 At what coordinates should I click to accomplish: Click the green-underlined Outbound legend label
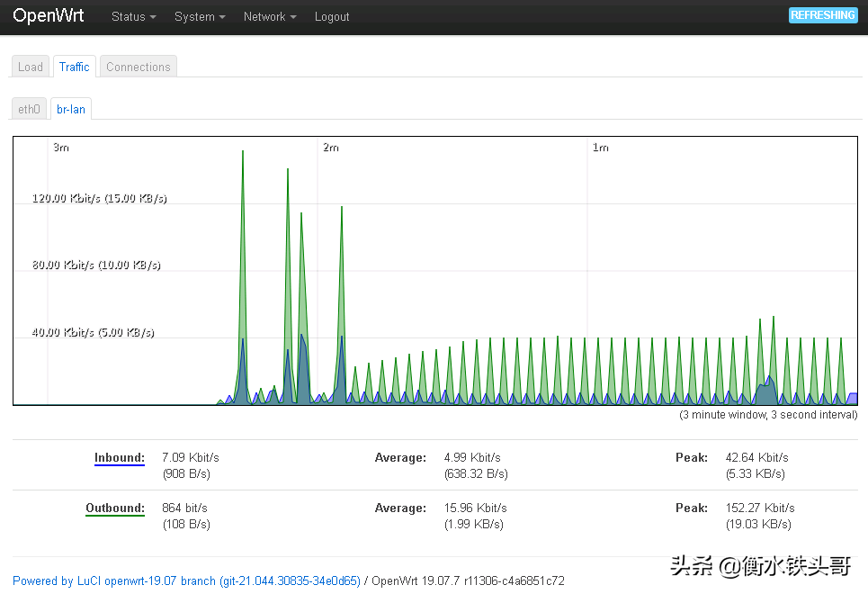click(x=114, y=508)
